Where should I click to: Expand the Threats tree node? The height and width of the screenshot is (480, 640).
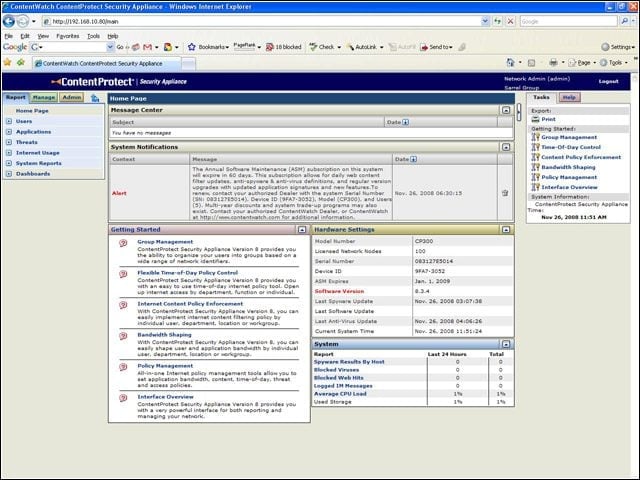click(x=9, y=142)
